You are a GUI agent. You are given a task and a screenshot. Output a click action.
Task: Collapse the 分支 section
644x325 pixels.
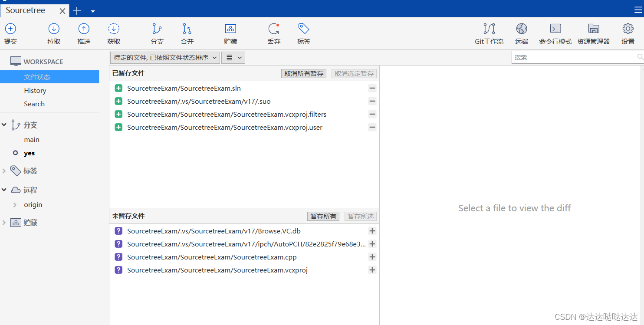click(x=4, y=125)
